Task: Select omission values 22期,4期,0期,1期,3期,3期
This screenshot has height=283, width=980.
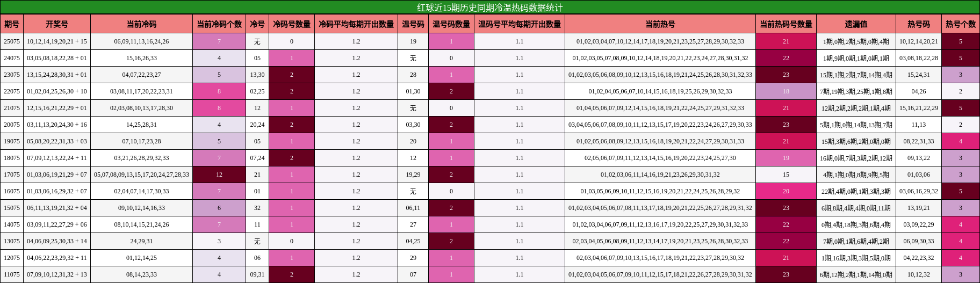Action: [x=856, y=191]
